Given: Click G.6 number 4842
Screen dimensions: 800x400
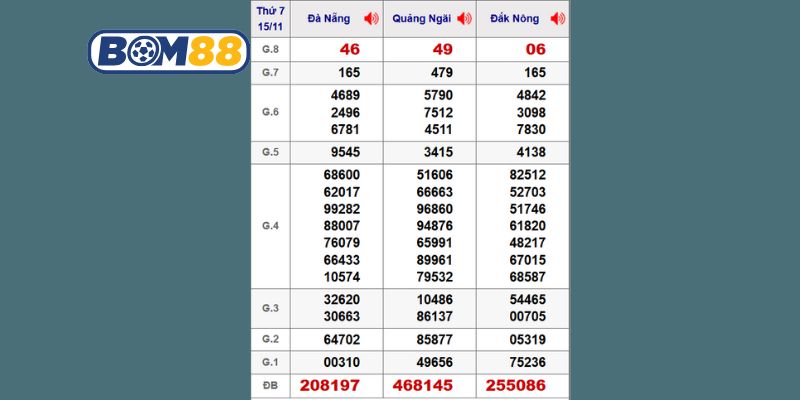Looking at the screenshot, I should [531, 95].
